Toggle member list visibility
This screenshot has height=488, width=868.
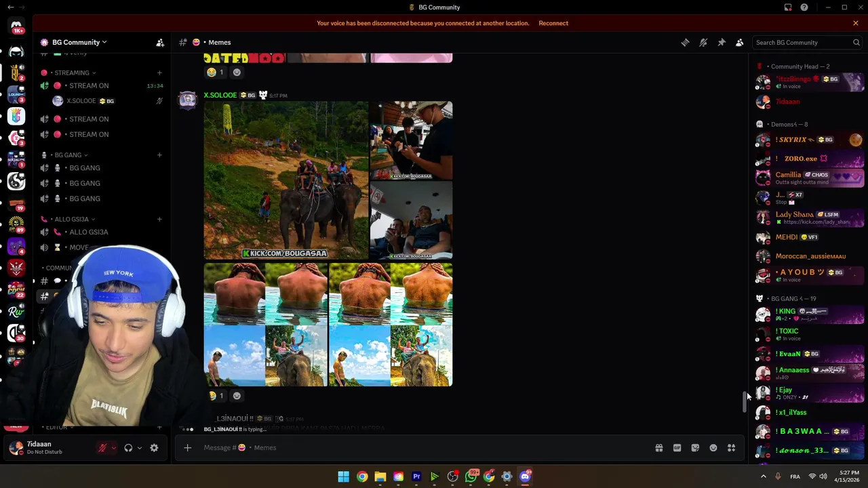pos(740,42)
